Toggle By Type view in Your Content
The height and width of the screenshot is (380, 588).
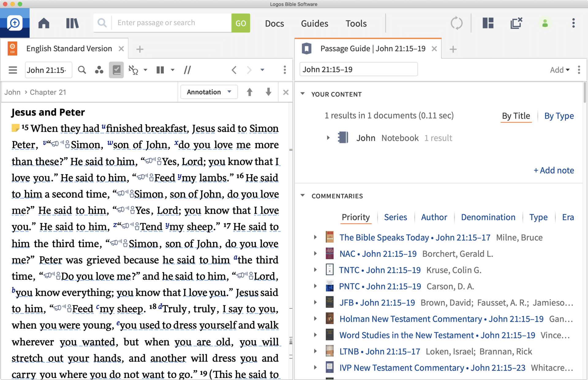[x=559, y=116]
